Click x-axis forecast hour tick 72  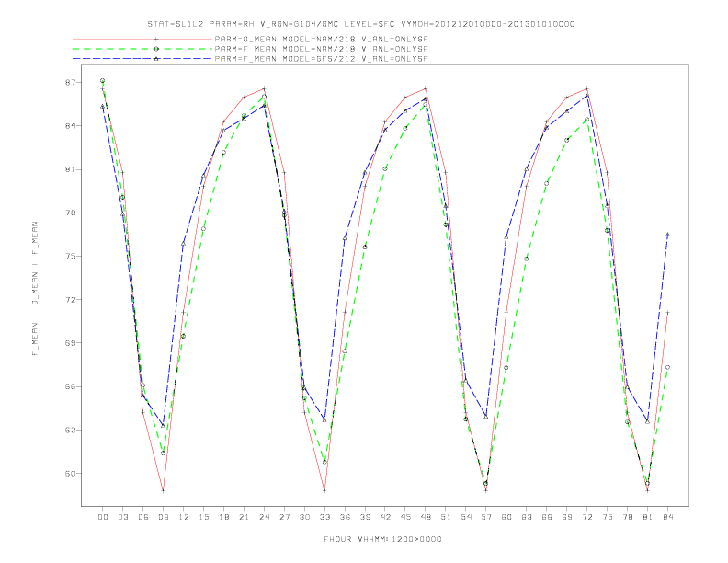[x=586, y=517]
